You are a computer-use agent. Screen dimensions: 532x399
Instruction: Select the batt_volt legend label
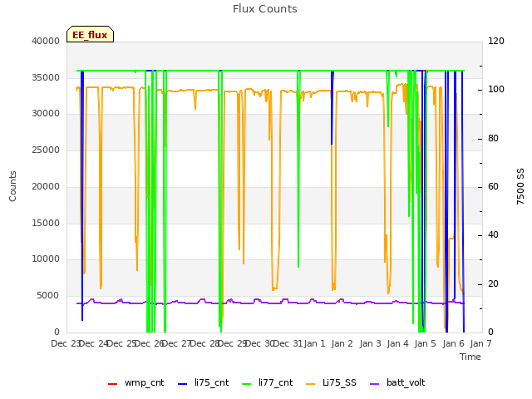coord(406,382)
